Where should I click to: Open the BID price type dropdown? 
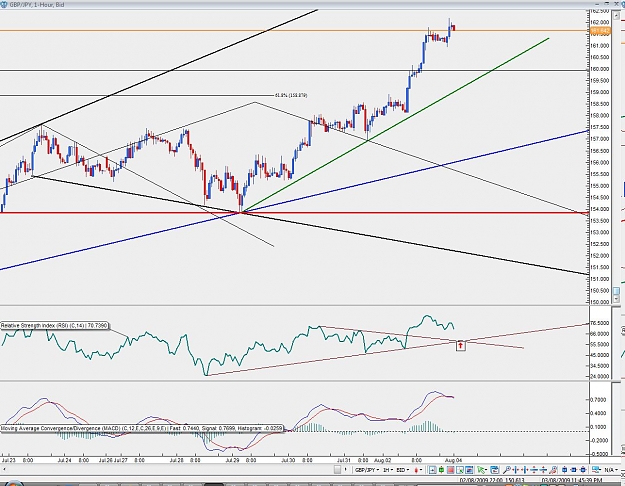tap(402, 470)
